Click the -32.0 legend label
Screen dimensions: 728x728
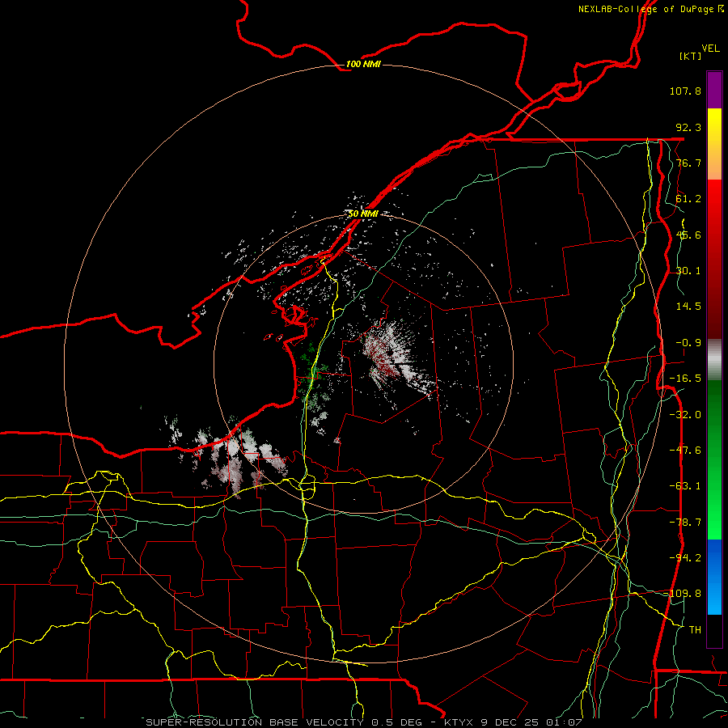click(x=685, y=415)
